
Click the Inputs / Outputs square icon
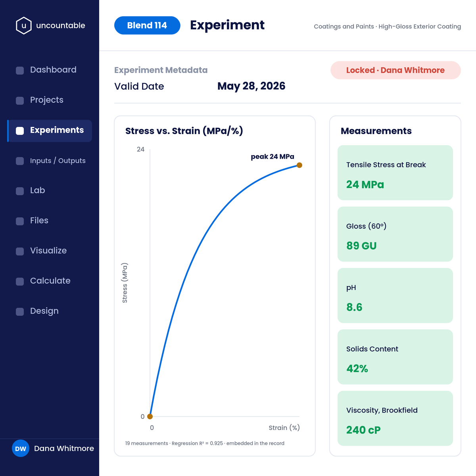(x=20, y=161)
